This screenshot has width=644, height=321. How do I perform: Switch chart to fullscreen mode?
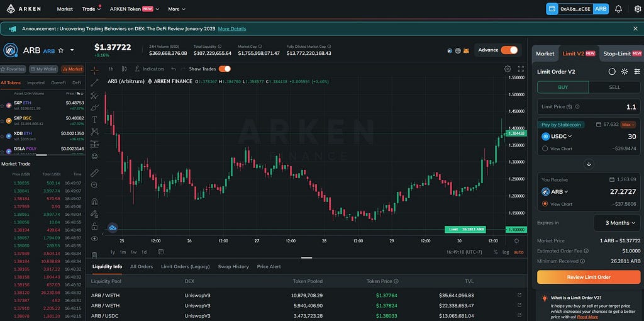pyautogui.click(x=521, y=69)
